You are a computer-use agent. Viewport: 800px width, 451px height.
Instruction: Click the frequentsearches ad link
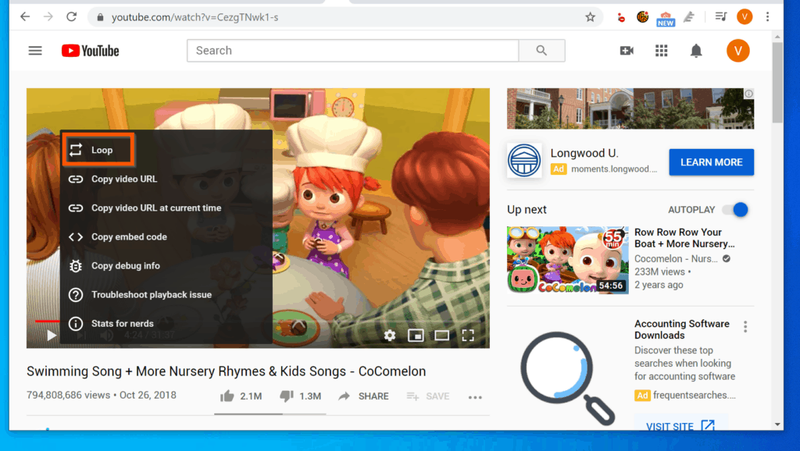pyautogui.click(x=694, y=395)
